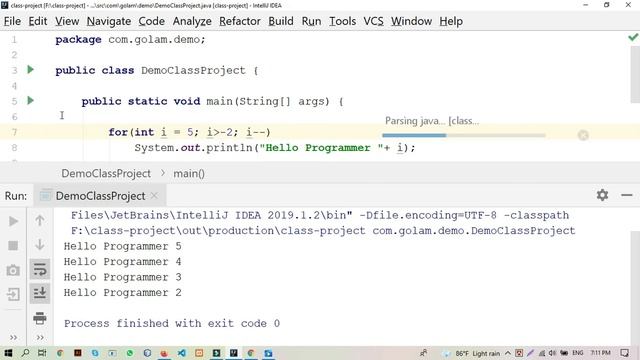640x360 pixels.
Task: Dump threads with the camera icon
Action: (x=13, y=270)
